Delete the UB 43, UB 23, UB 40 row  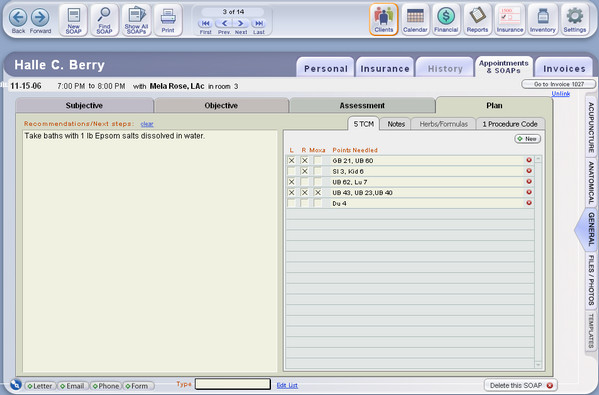[x=529, y=192]
